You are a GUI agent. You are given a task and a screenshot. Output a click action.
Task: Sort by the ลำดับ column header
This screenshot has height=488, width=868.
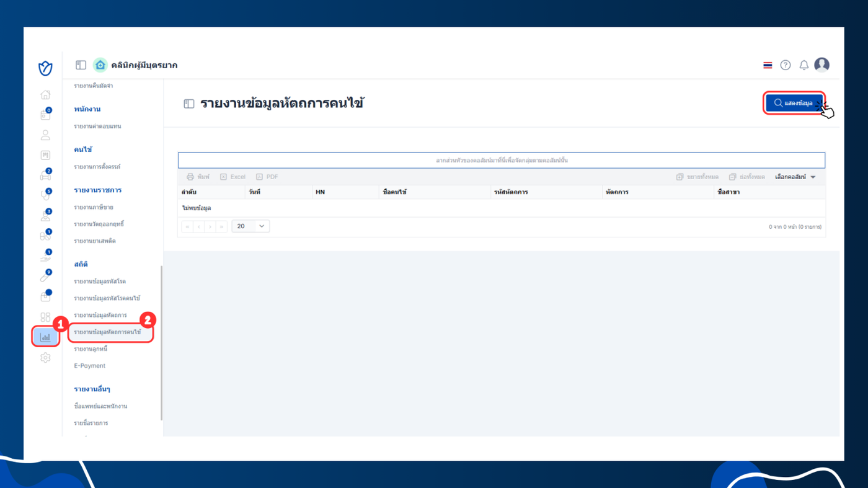coord(210,192)
